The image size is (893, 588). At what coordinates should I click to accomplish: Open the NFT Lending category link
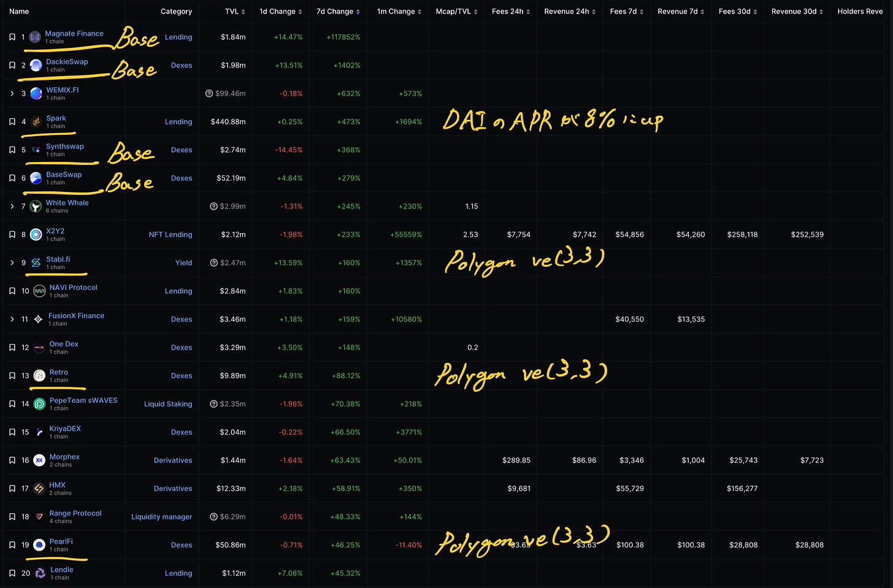coord(171,235)
